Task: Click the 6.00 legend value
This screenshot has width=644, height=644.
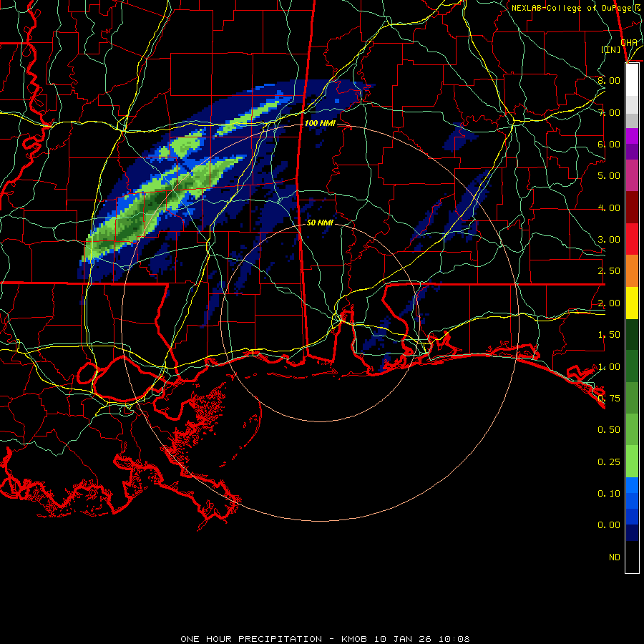Action: point(609,144)
